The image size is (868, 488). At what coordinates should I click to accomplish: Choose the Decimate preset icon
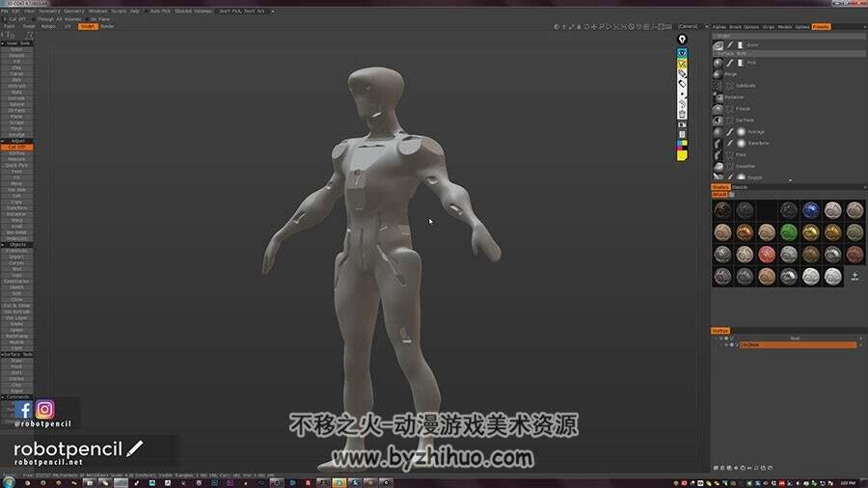tap(718, 97)
